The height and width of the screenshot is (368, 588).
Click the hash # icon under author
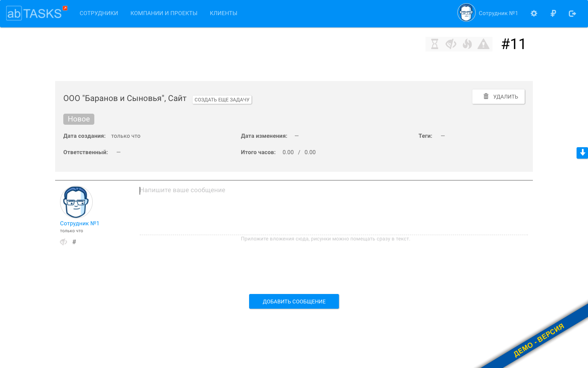coord(74,242)
